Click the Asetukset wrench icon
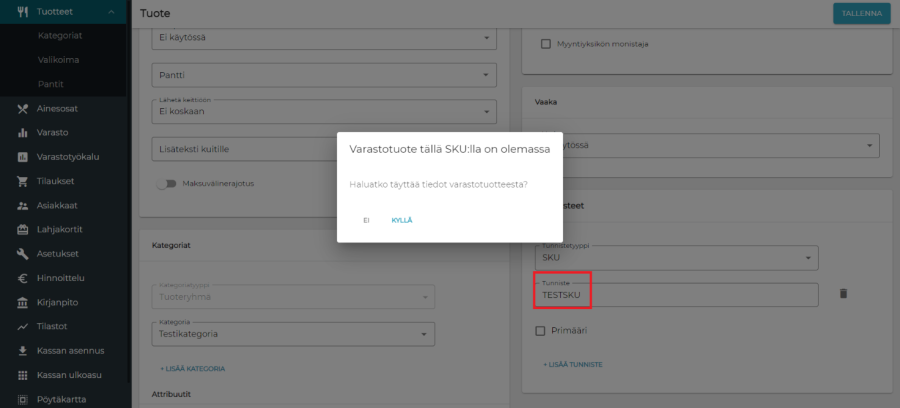 tap(22, 254)
